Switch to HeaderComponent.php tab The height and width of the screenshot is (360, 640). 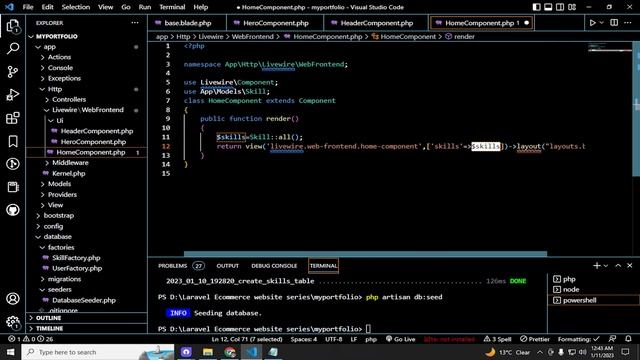376,23
